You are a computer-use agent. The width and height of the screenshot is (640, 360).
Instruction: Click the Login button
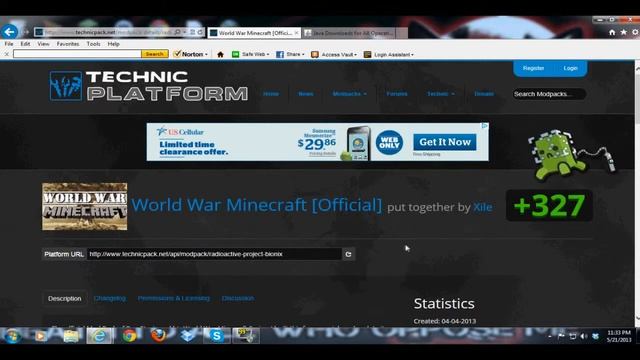570,68
